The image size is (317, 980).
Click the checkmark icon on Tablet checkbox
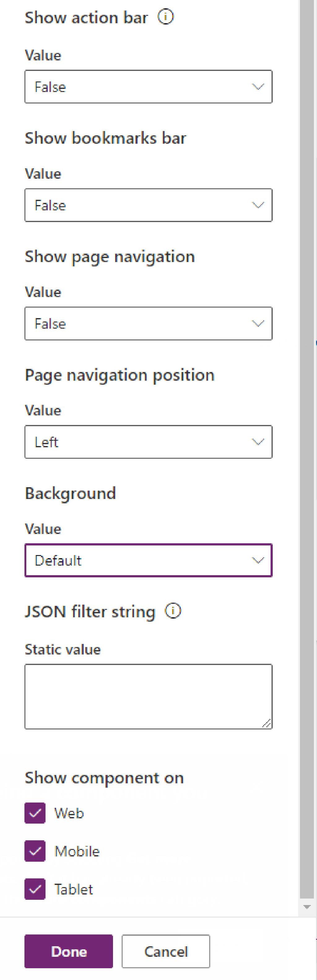click(x=35, y=889)
